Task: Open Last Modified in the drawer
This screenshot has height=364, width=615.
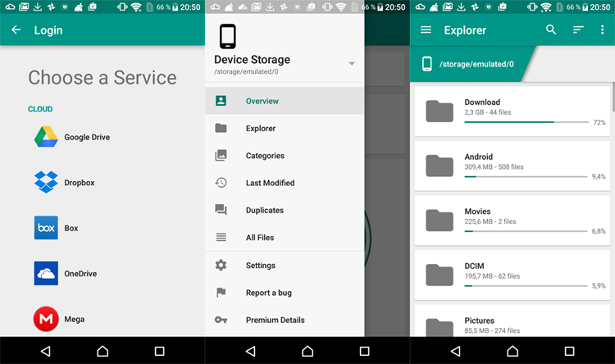Action: coord(285,183)
